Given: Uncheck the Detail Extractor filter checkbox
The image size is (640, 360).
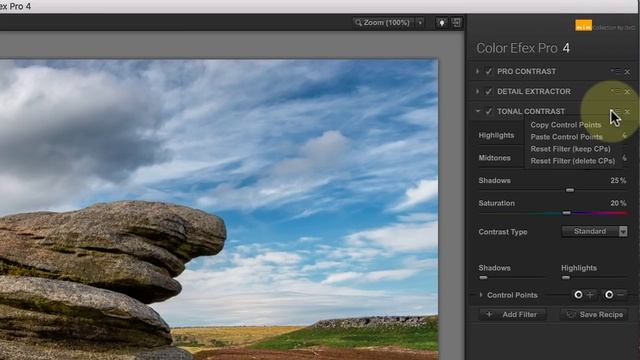Looking at the screenshot, I should pyautogui.click(x=488, y=91).
